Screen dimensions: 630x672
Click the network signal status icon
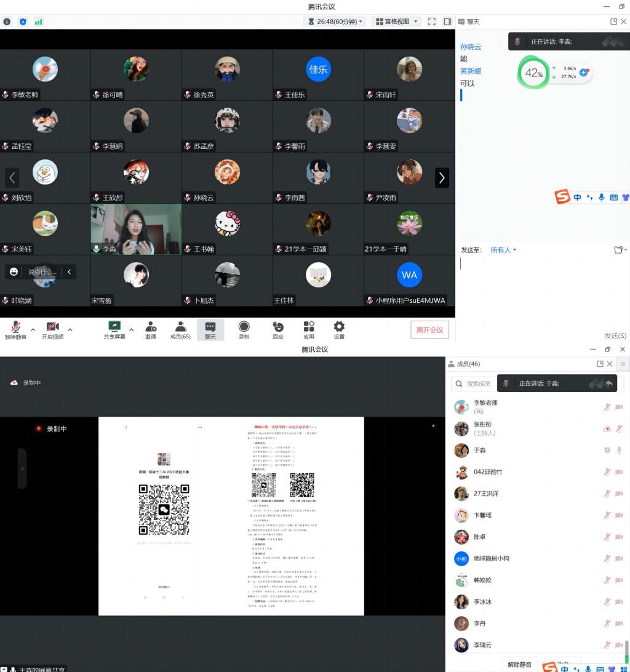click(39, 22)
